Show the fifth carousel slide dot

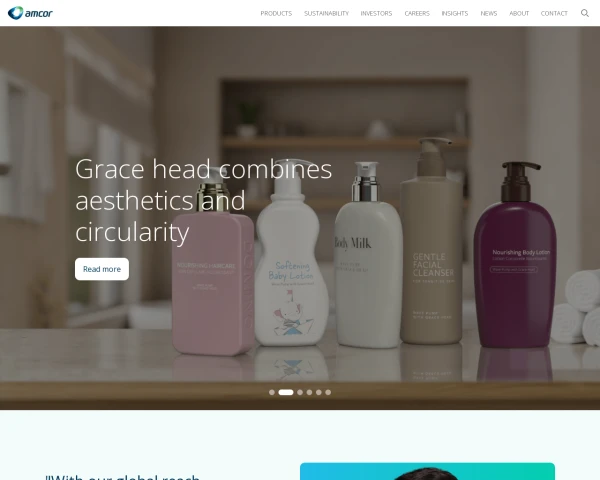[319, 392]
